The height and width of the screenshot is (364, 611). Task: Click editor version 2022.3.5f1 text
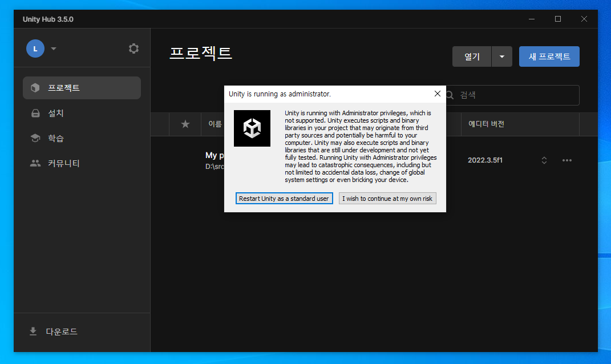(485, 160)
